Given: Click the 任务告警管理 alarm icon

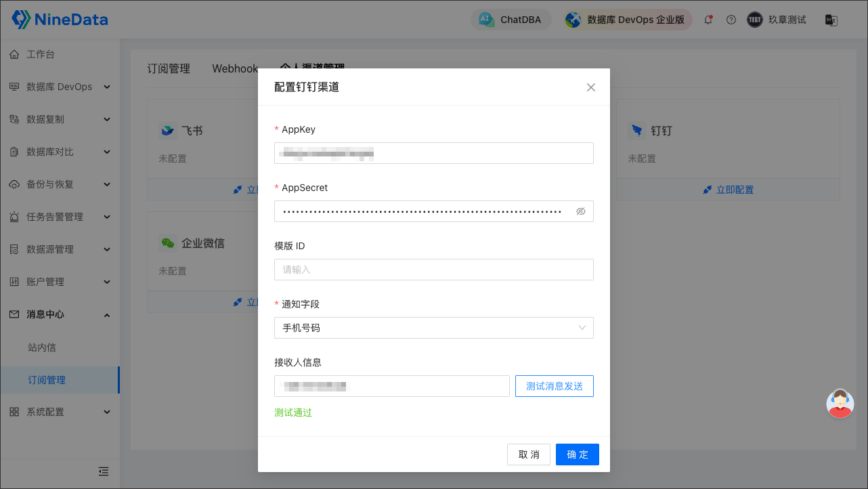Looking at the screenshot, I should point(14,217).
